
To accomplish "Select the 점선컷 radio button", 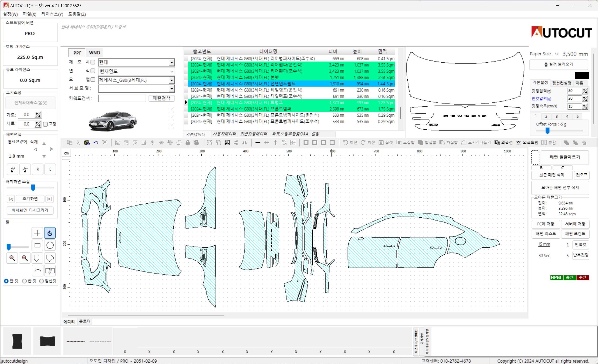I will coord(41,281).
